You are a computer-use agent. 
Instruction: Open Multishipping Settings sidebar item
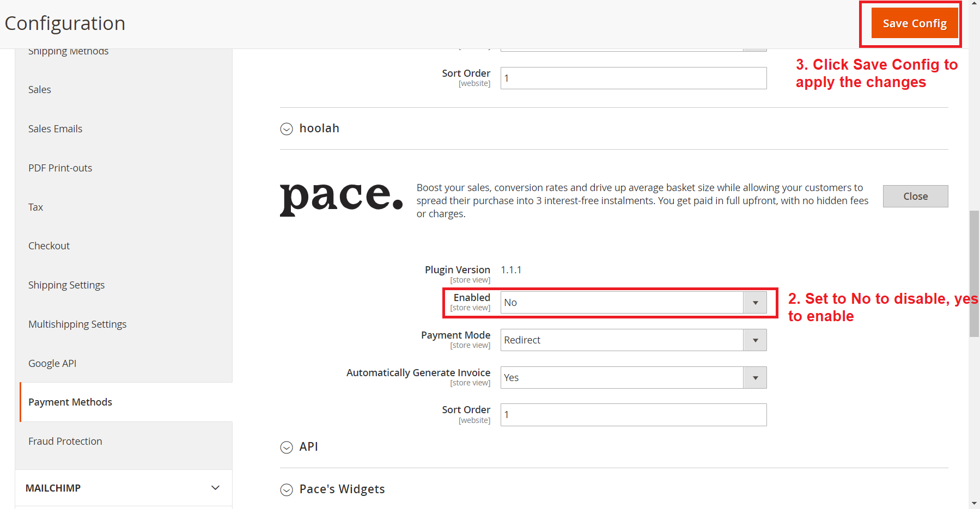tap(77, 324)
